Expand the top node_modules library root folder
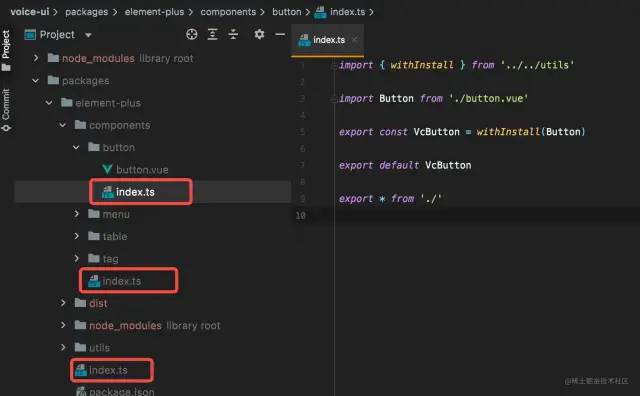Screen dimensions: 640x396 coord(36,58)
